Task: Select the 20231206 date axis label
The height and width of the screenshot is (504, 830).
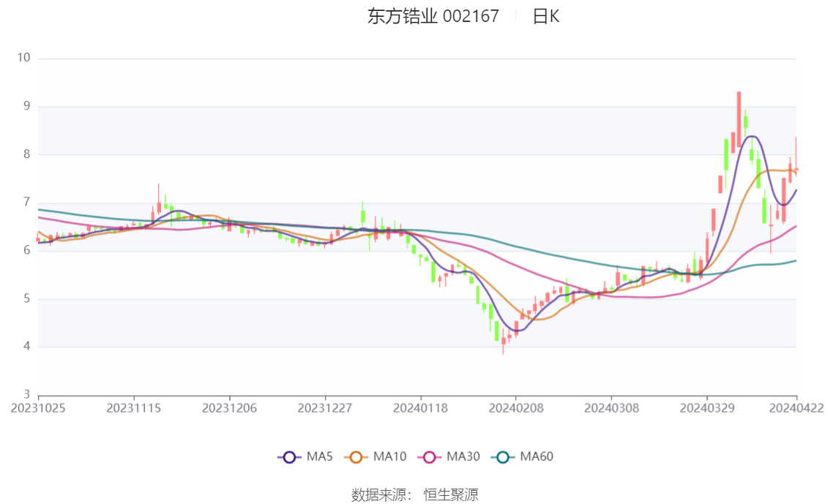Action: click(229, 408)
